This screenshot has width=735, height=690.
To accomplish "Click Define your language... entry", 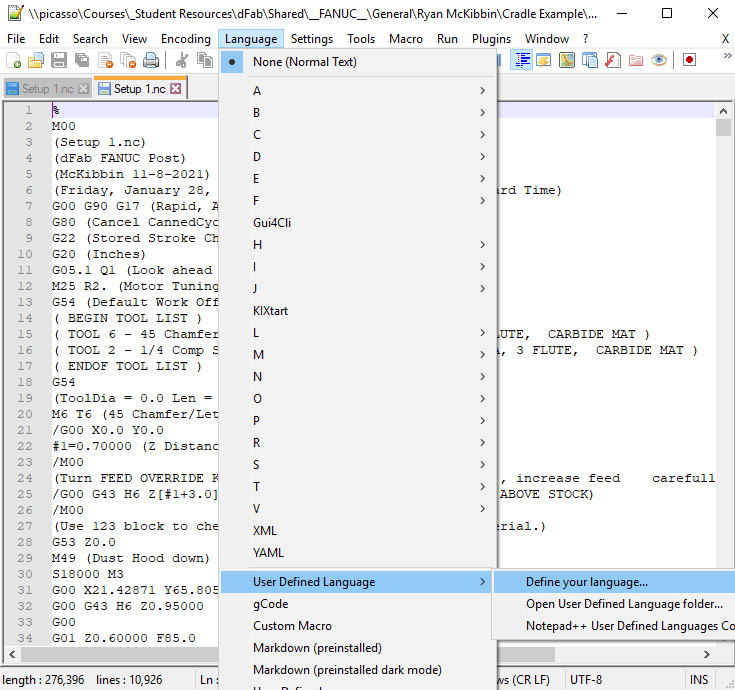I will coord(614,582).
